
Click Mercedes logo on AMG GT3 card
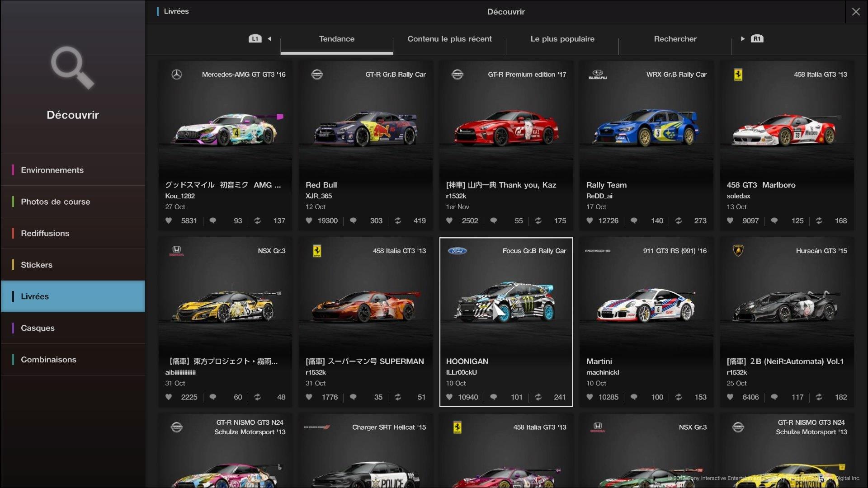coord(177,75)
